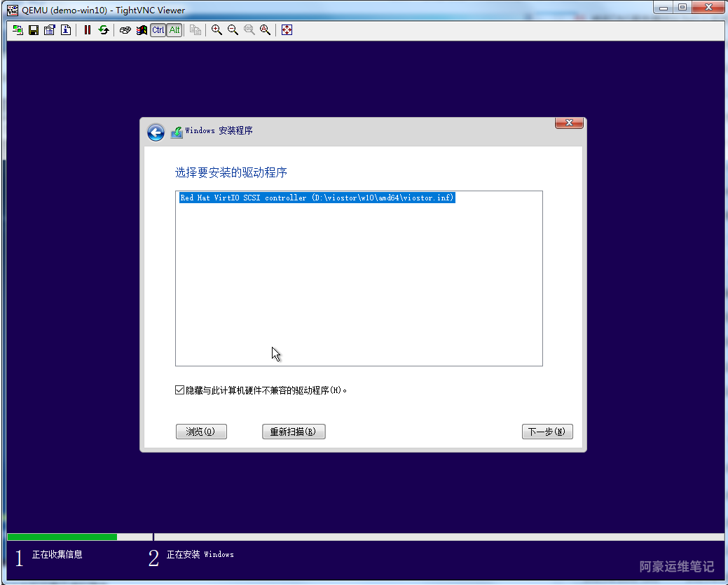
Task: Pause the VNC session with red Pause icon
Action: pos(88,30)
